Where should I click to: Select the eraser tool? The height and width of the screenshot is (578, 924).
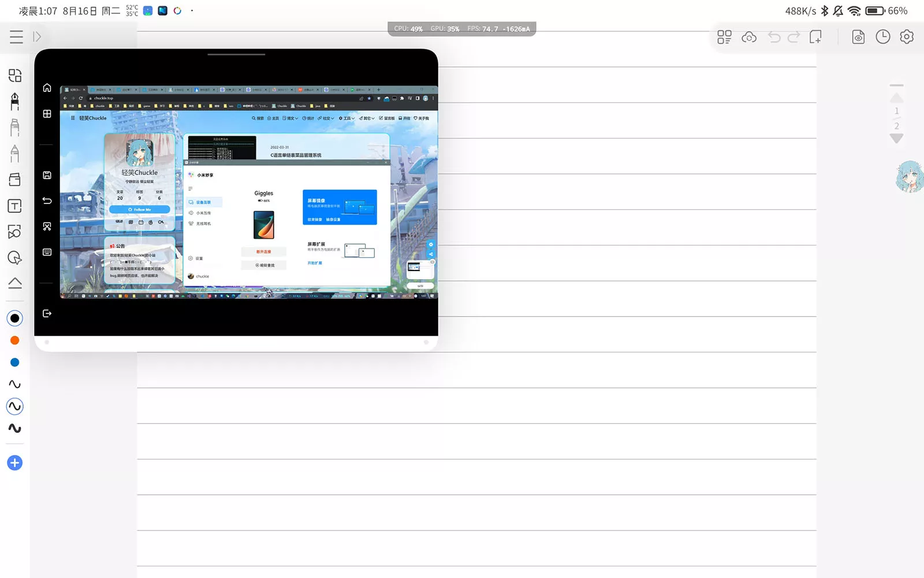tap(15, 180)
